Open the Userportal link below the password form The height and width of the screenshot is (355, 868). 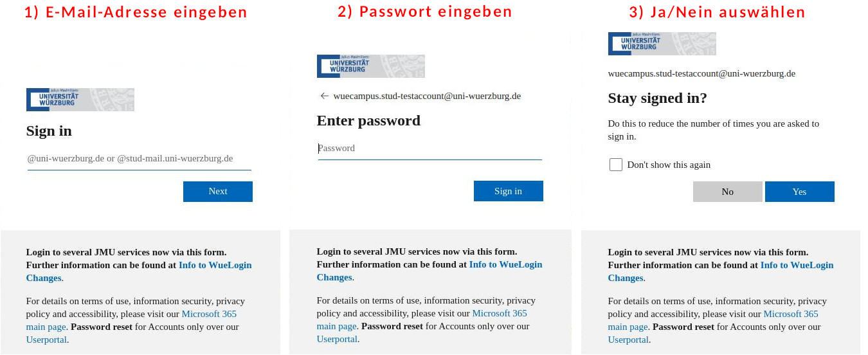337,339
